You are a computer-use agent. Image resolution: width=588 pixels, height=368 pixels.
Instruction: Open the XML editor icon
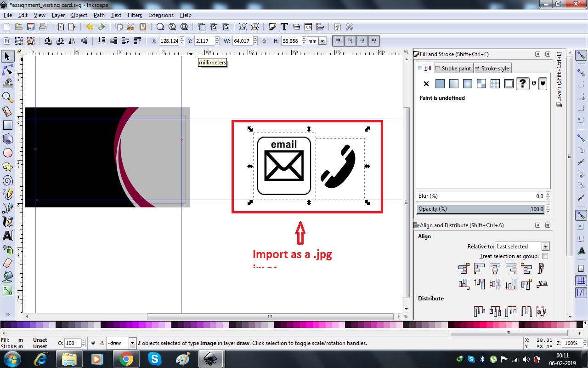tap(308, 27)
